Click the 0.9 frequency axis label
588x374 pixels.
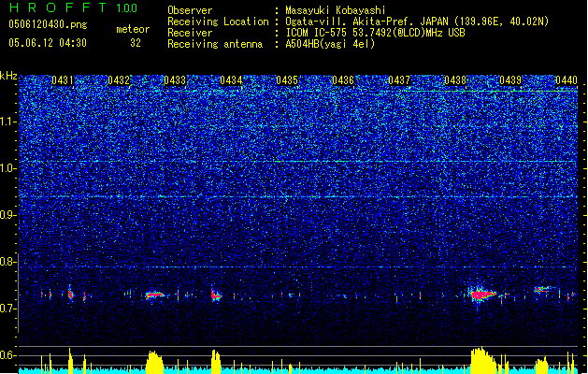click(x=8, y=215)
